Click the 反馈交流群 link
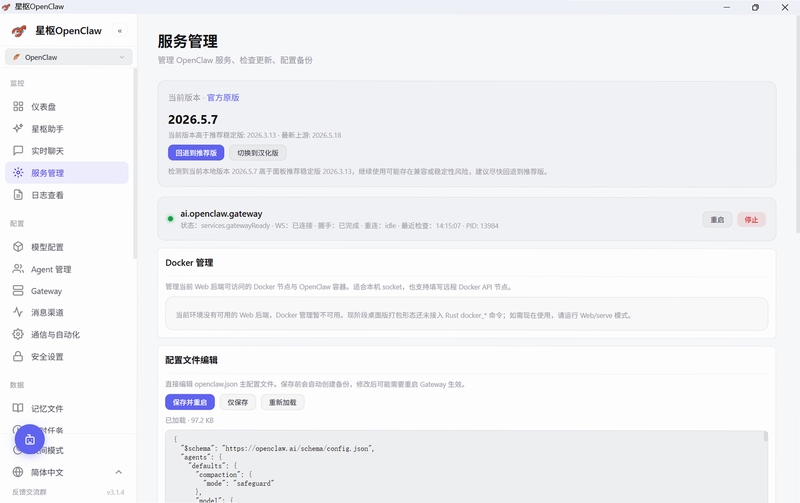 pyautogui.click(x=29, y=492)
